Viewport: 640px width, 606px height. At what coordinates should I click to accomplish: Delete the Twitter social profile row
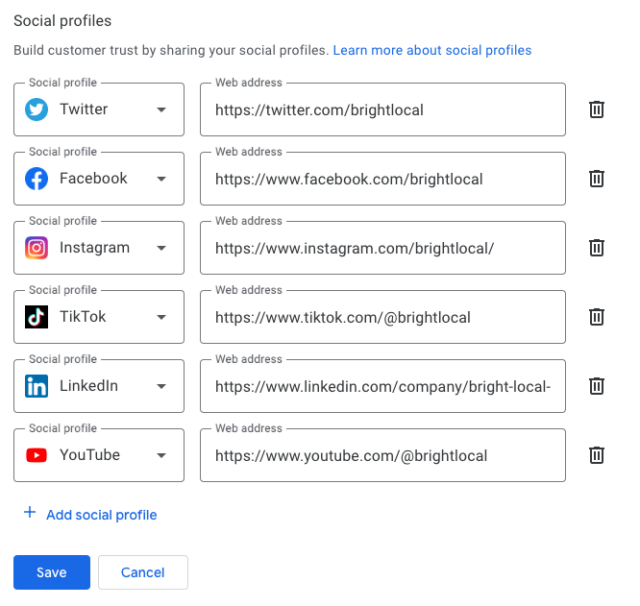596,109
